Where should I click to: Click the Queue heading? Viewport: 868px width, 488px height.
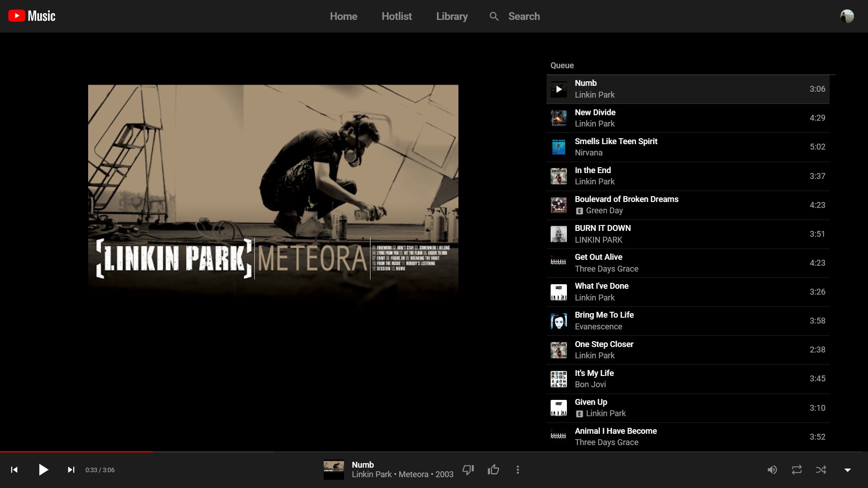point(562,66)
